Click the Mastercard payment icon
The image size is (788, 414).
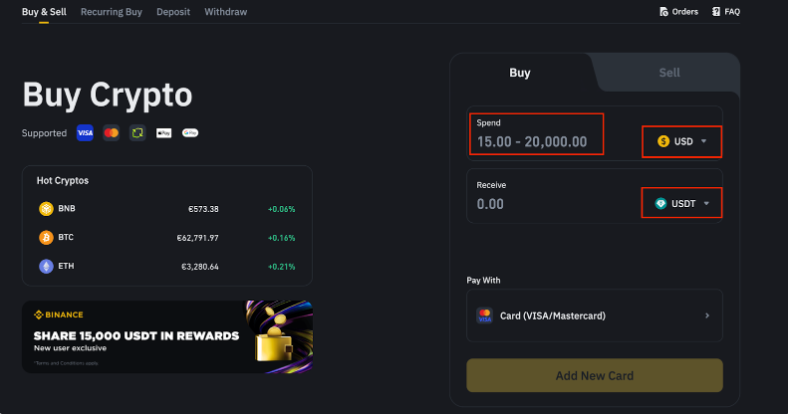[111, 133]
